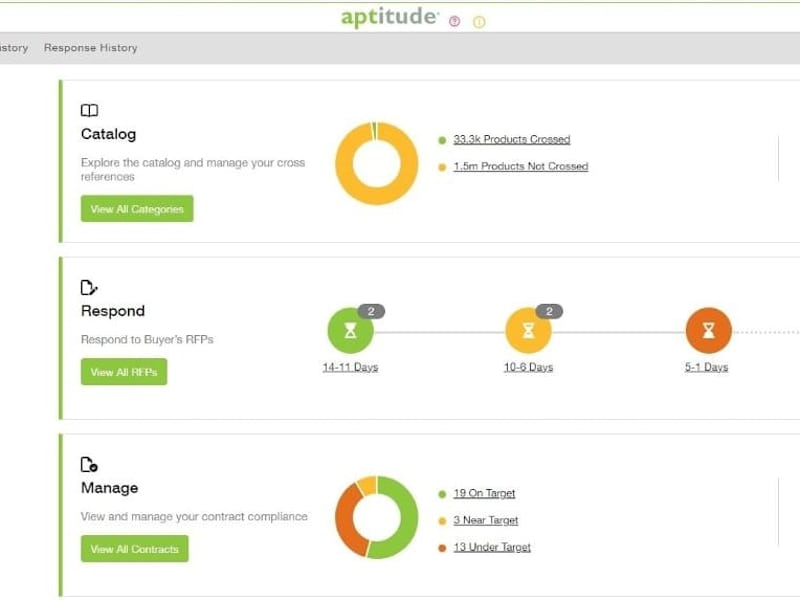Click the View All Contracts button

[134, 548]
